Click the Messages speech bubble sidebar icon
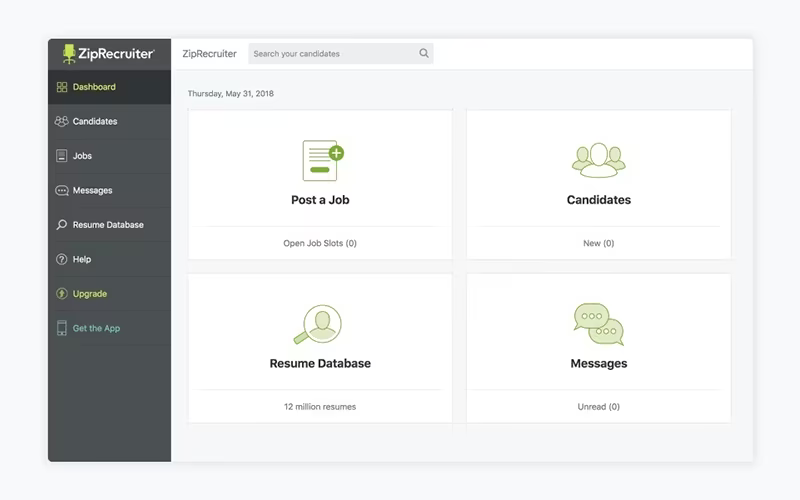Image resolution: width=800 pixels, height=500 pixels. pos(62,190)
